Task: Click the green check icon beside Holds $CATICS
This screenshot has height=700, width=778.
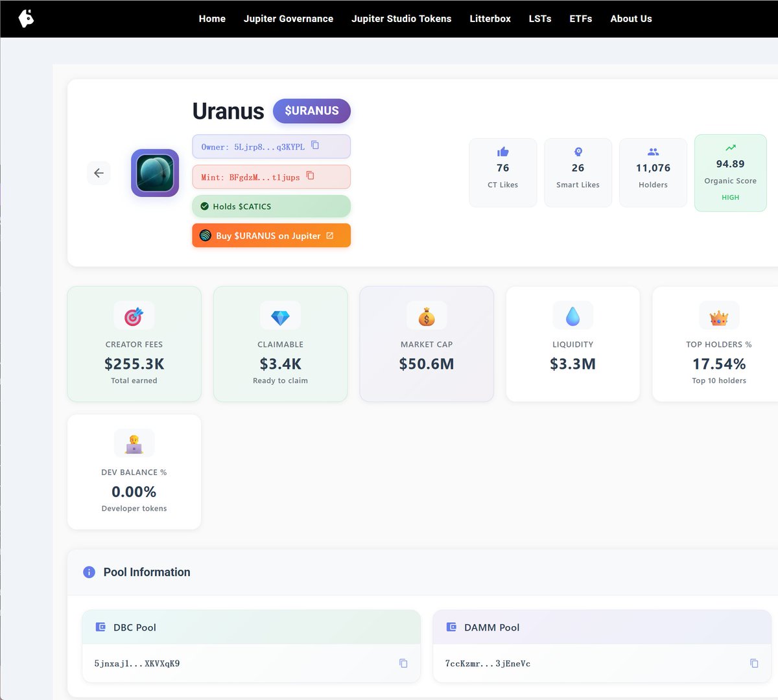Action: point(205,206)
